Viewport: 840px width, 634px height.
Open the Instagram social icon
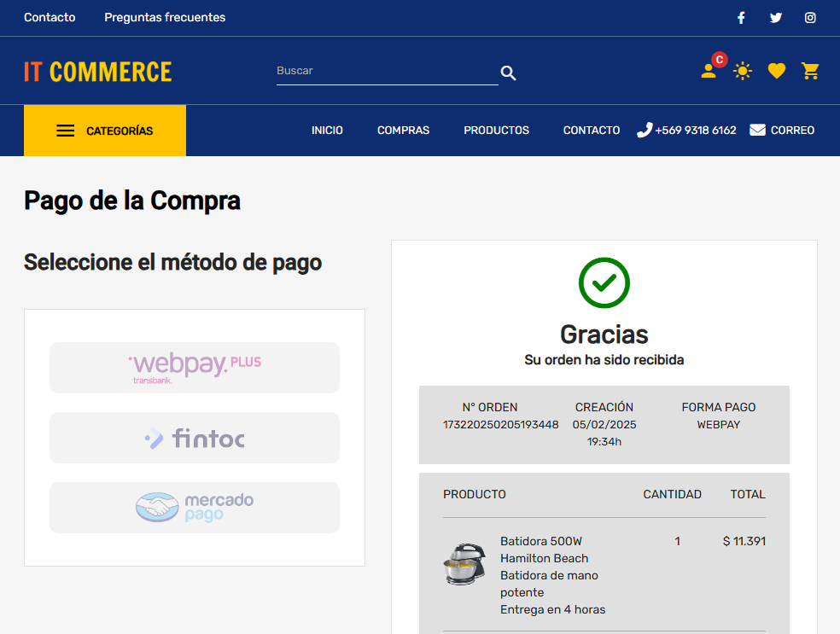(x=810, y=18)
